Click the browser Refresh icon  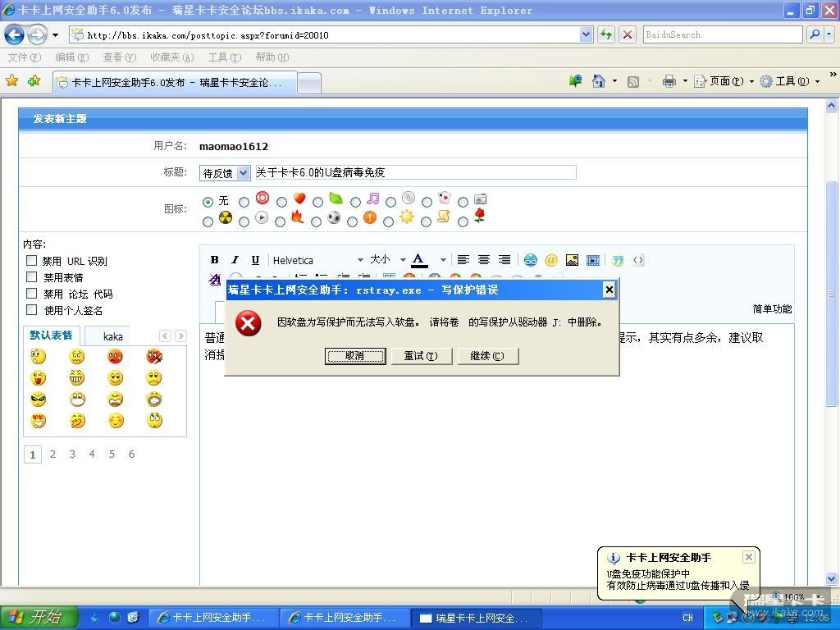(x=606, y=34)
